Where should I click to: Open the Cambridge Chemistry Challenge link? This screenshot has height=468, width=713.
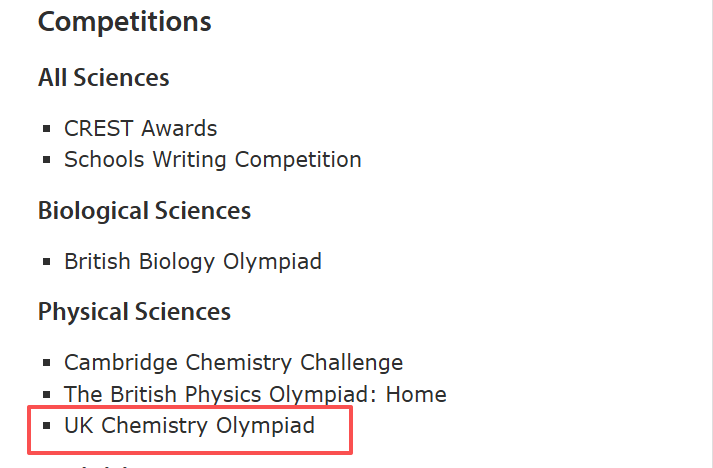click(233, 362)
